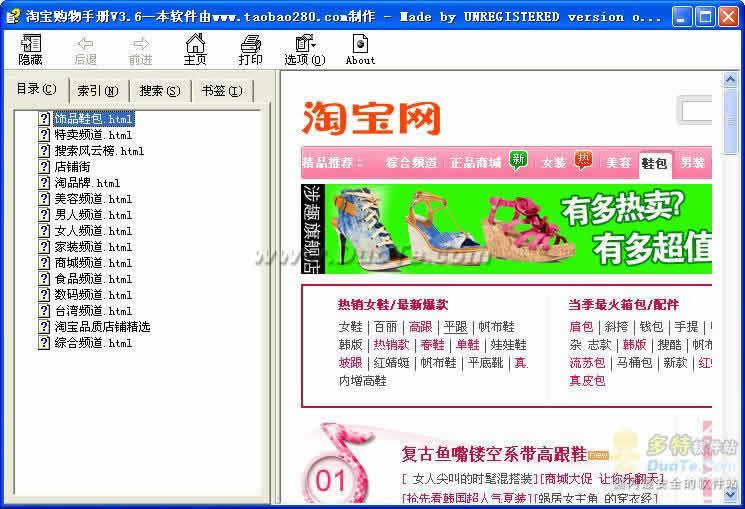Click the 隐藏 (Hide) toolbar icon
This screenshot has width=745, height=509.
tap(30, 49)
